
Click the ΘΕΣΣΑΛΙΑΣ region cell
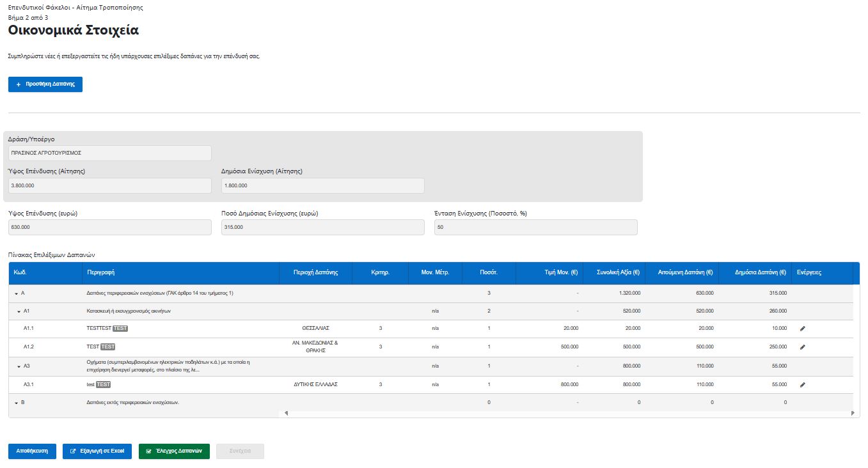(x=315, y=328)
